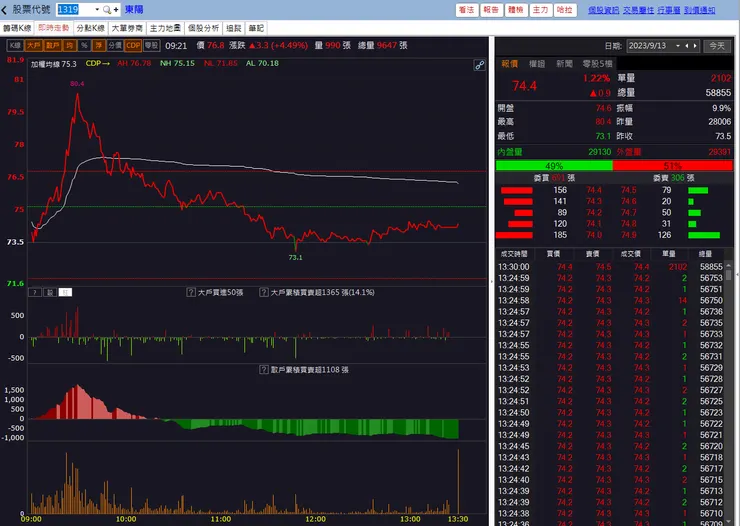The height and width of the screenshot is (526, 740).
Task: Open the 交易屬性 link
Action: (x=639, y=10)
